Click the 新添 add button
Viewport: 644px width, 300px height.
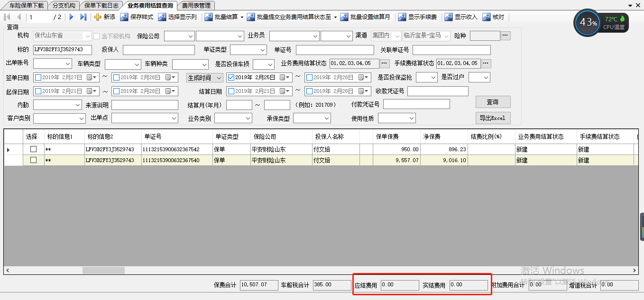pos(104,17)
